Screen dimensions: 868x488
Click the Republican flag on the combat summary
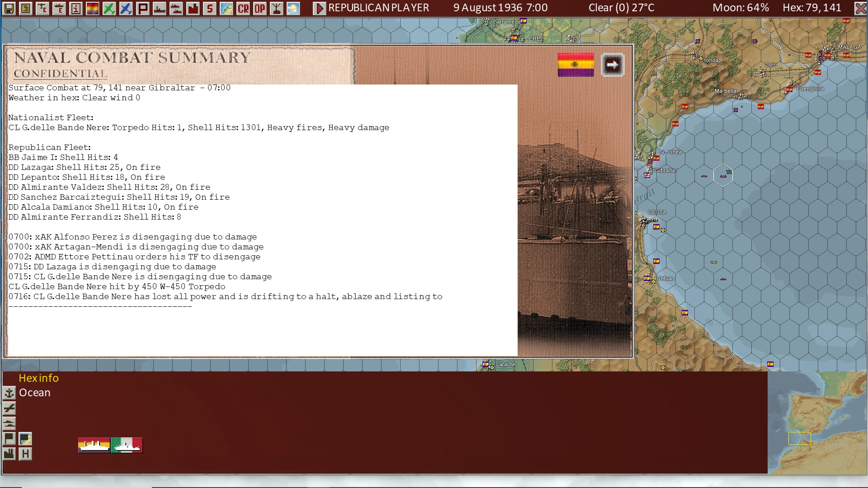[x=575, y=64]
